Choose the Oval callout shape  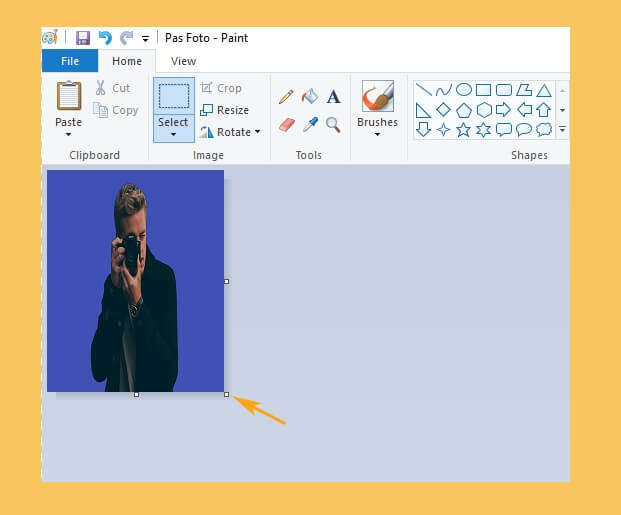click(524, 130)
